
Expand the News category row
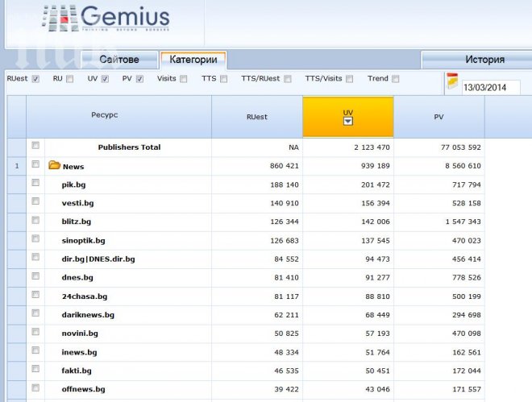point(73,167)
